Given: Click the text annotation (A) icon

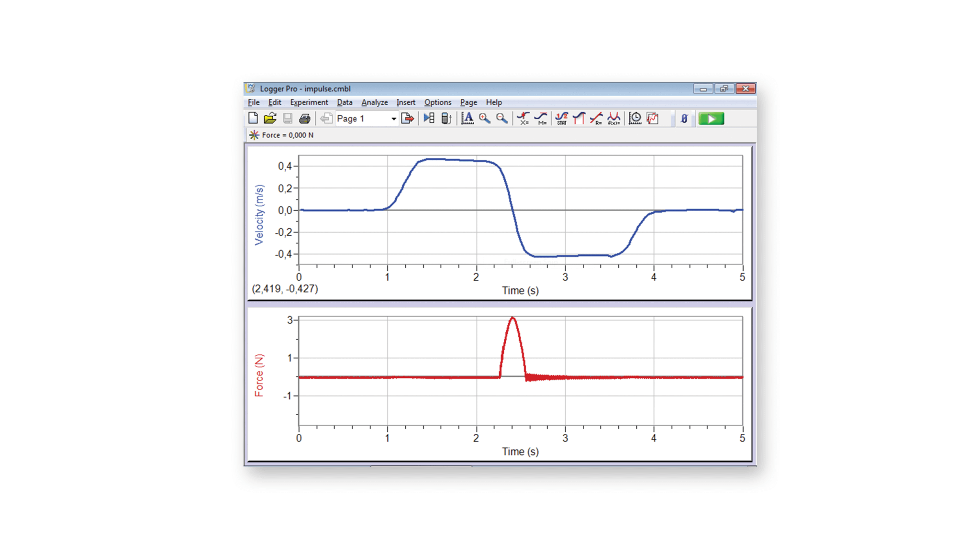Looking at the screenshot, I should 467,118.
